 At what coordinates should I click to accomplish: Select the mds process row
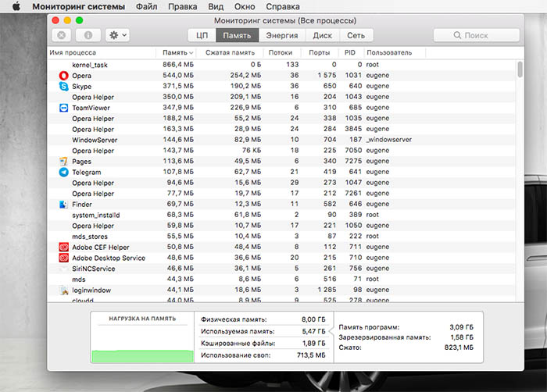click(281, 280)
